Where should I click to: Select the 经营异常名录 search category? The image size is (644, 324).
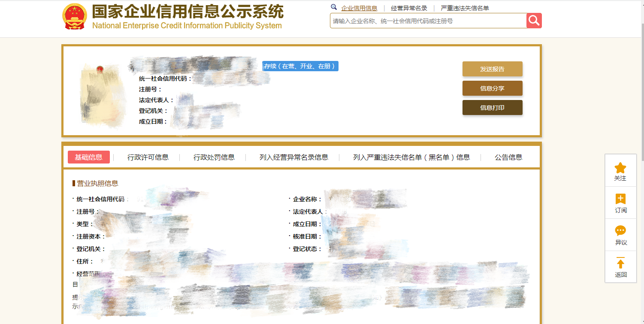click(409, 8)
